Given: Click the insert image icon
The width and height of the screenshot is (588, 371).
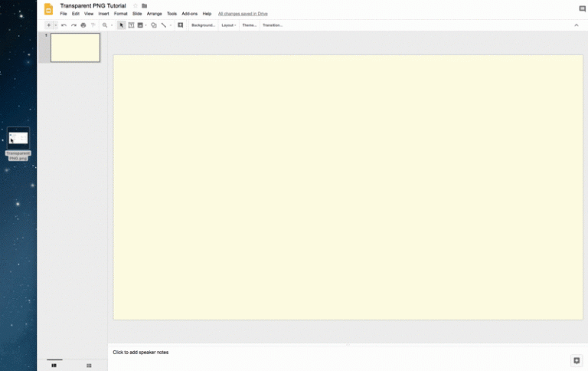Looking at the screenshot, I should click(140, 25).
